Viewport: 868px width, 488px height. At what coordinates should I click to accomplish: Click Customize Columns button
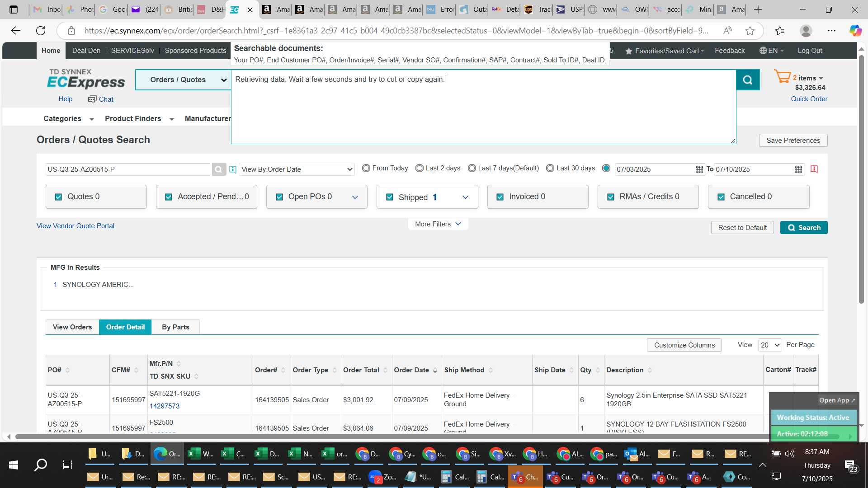[684, 345]
